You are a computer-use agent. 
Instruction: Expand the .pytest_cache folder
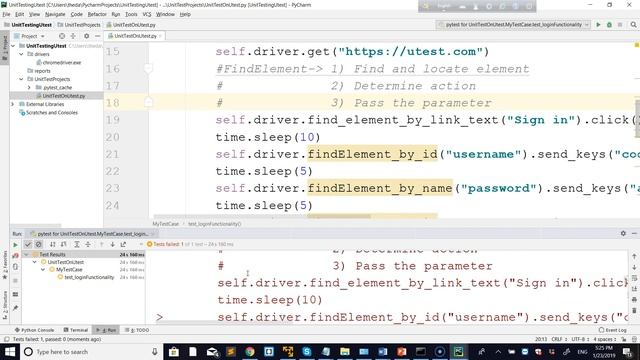click(29, 87)
